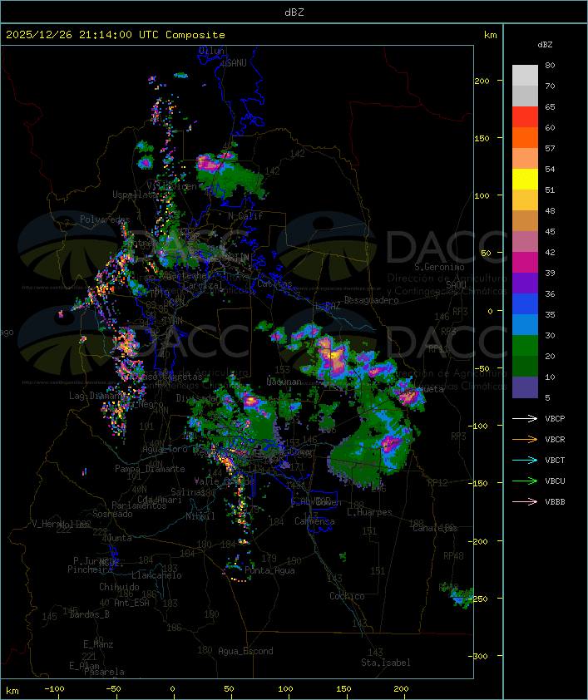Pick the dark green 10-20 dBZ swatch
This screenshot has height=700, width=588.
point(525,366)
